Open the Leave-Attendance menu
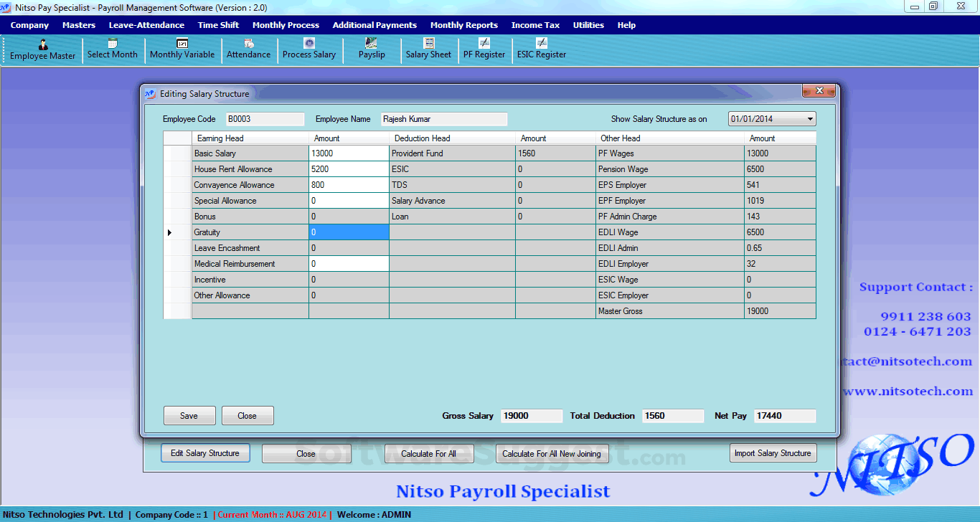This screenshot has height=522, width=980. pos(146,25)
